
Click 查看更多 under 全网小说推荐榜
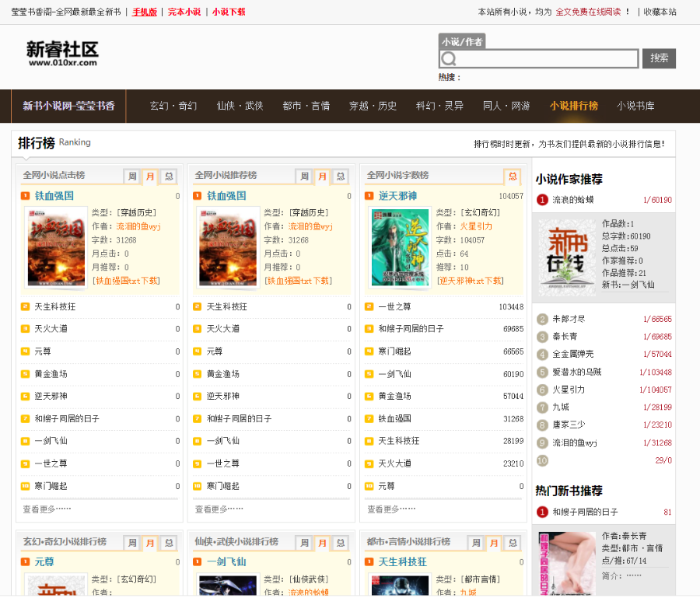[219, 509]
